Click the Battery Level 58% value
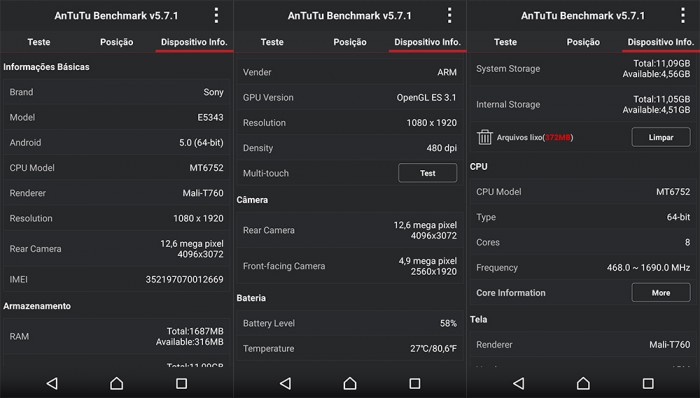The width and height of the screenshot is (700, 398). click(448, 323)
